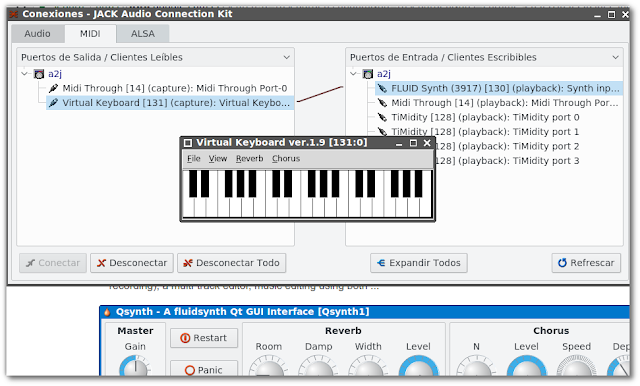The width and height of the screenshot is (640, 386).
Task: Switch to the Audio tab
Action: point(38,34)
